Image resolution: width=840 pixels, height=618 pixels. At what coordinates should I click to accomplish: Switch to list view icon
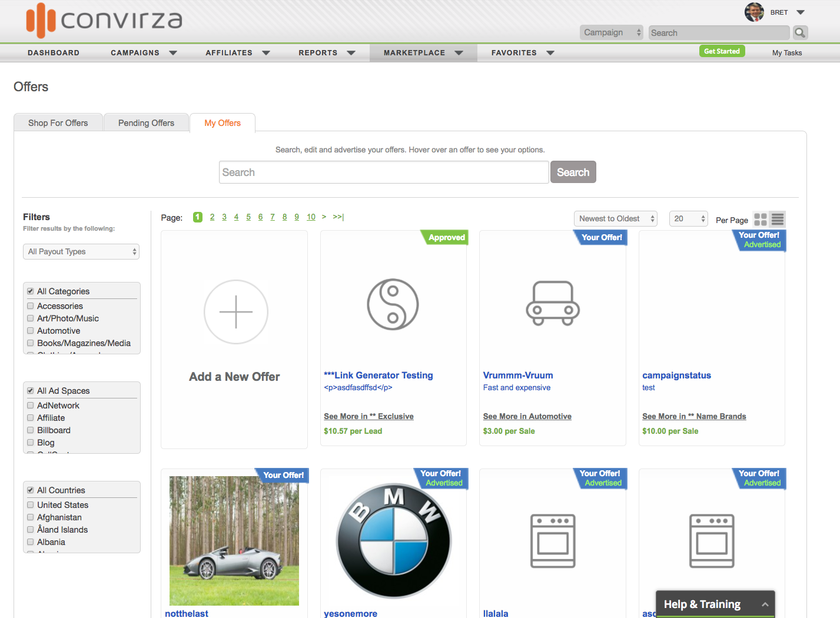click(778, 220)
